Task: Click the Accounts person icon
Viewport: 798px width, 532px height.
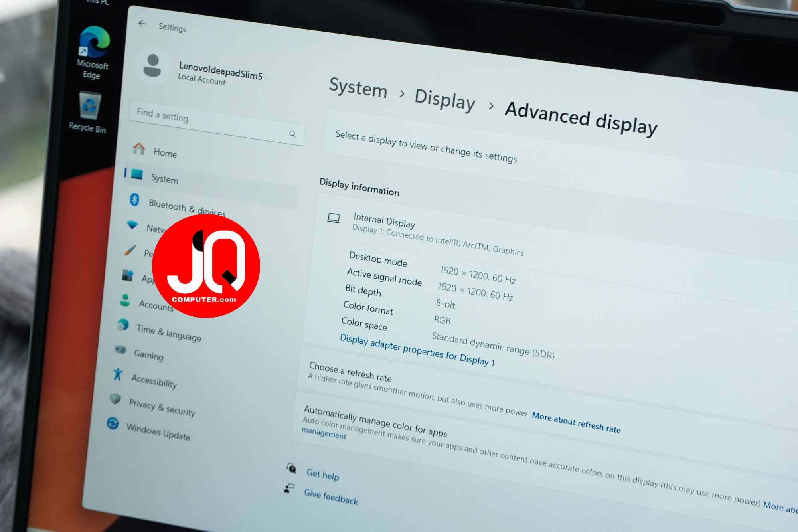Action: pyautogui.click(x=125, y=300)
